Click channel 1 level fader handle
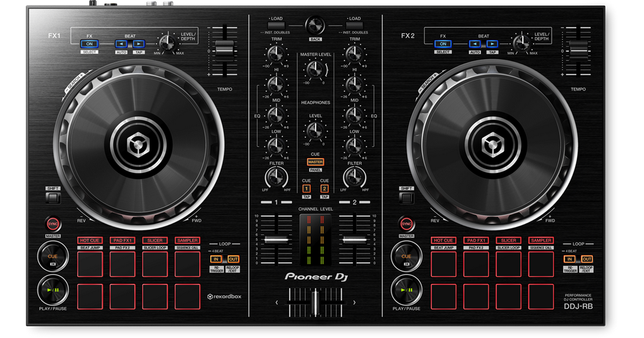 [277, 240]
